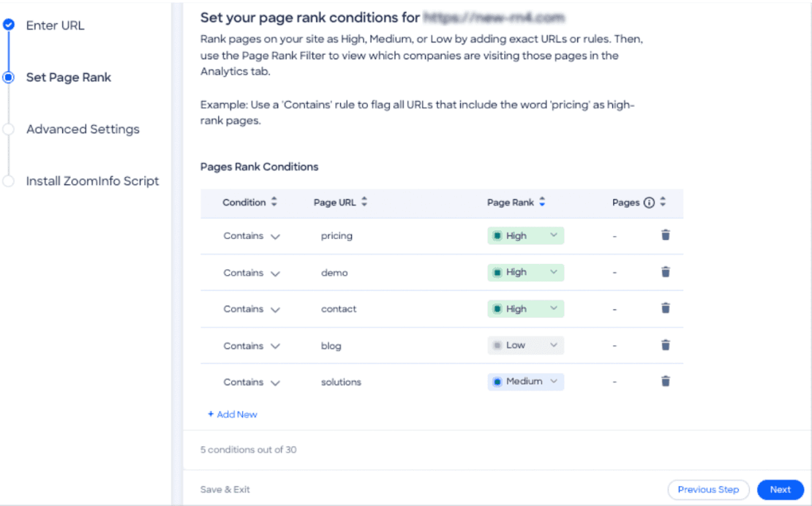Select the Set Page Rank step indicator
This screenshot has width=812, height=506.
tap(9, 77)
